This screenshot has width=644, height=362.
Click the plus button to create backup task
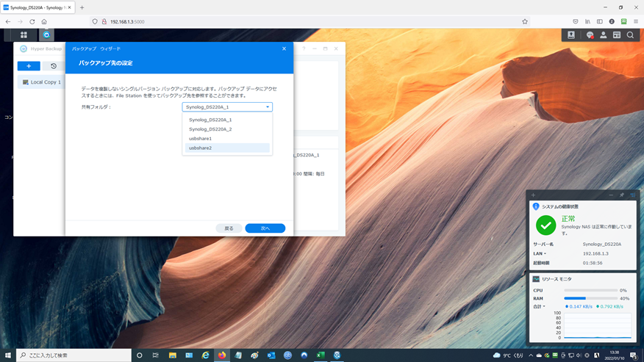pyautogui.click(x=29, y=66)
